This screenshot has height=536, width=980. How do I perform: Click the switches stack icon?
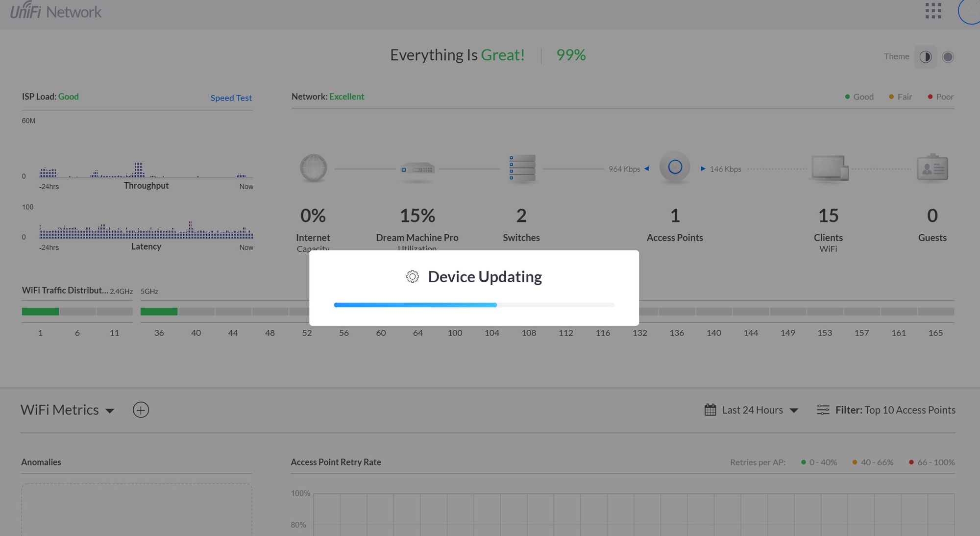(x=521, y=168)
